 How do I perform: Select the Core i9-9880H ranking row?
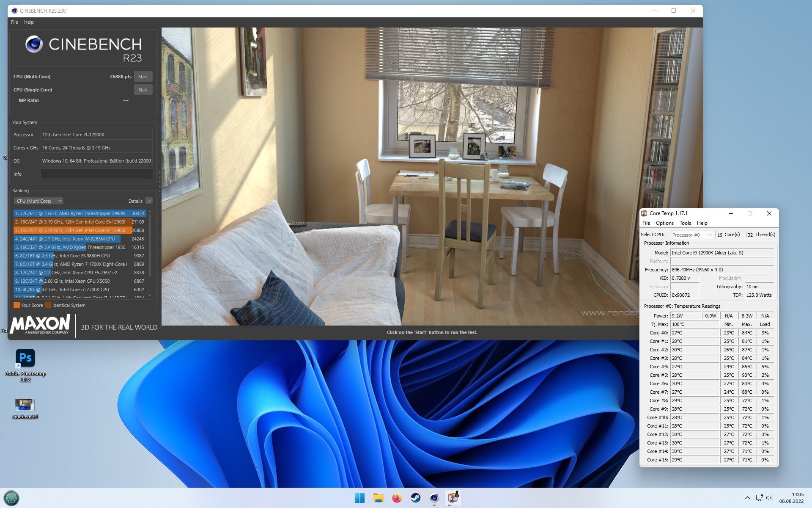click(x=80, y=256)
